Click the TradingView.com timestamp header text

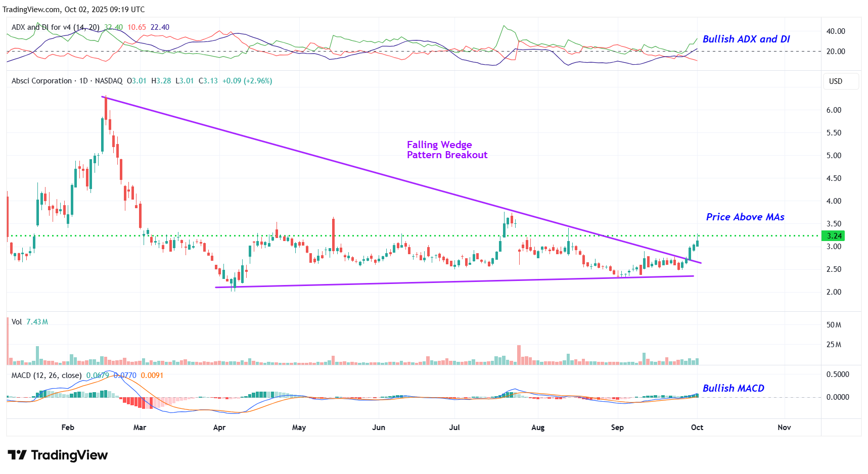pos(74,10)
